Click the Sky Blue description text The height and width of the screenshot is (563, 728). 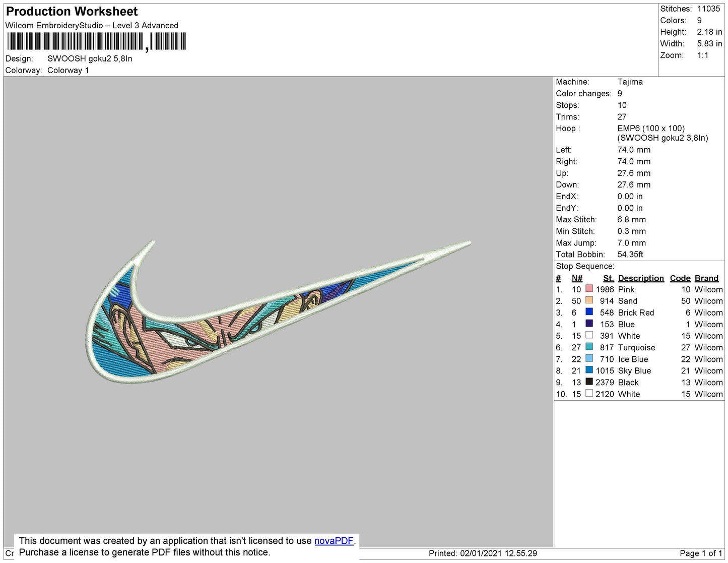click(635, 370)
